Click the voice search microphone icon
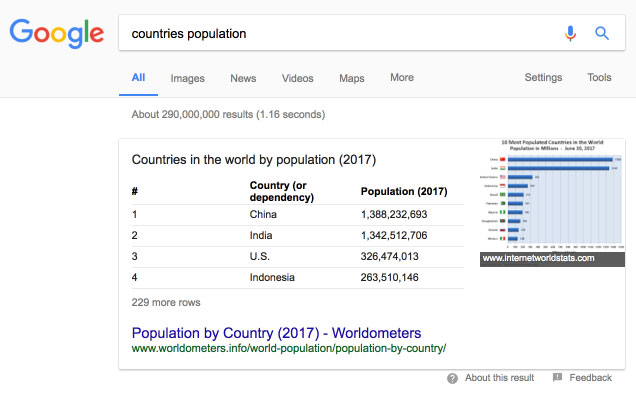Viewport: 636px width, 396px height. (570, 33)
